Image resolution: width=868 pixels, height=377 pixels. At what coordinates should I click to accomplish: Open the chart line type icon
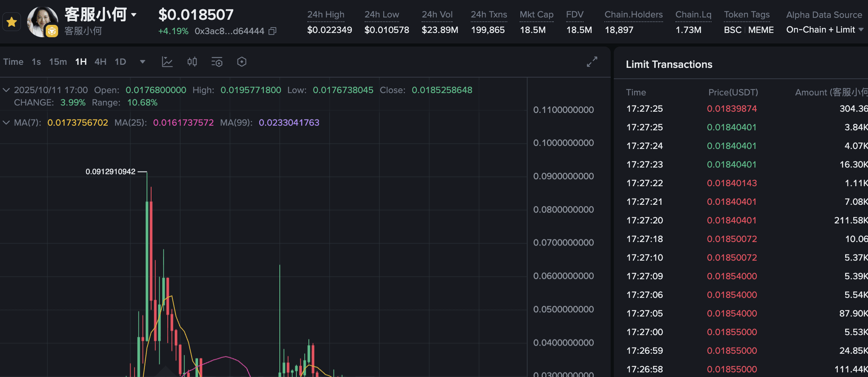tap(167, 62)
